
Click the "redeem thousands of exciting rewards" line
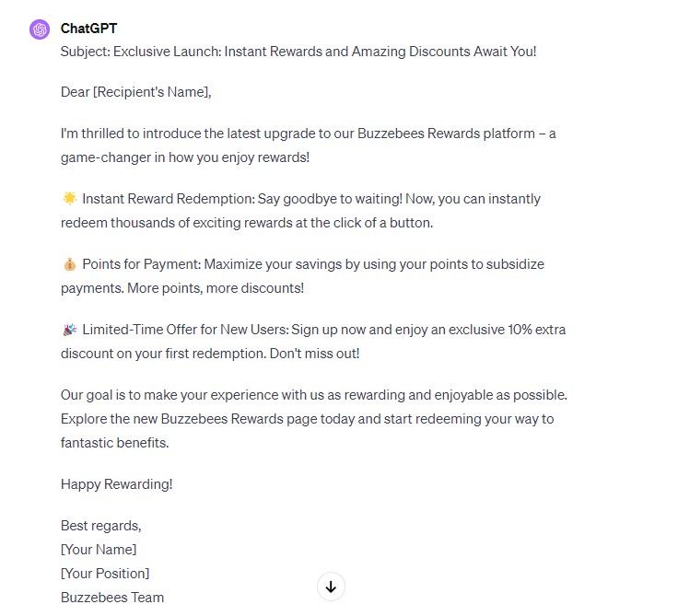tap(247, 223)
